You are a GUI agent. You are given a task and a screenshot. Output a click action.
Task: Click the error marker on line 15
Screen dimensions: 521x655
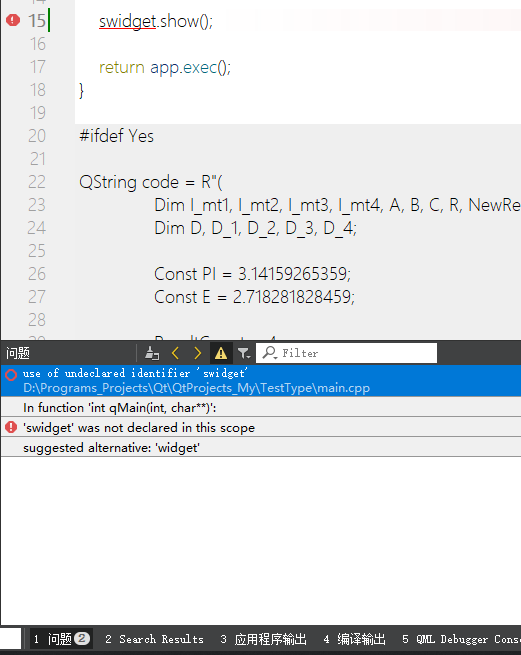click(x=13, y=20)
